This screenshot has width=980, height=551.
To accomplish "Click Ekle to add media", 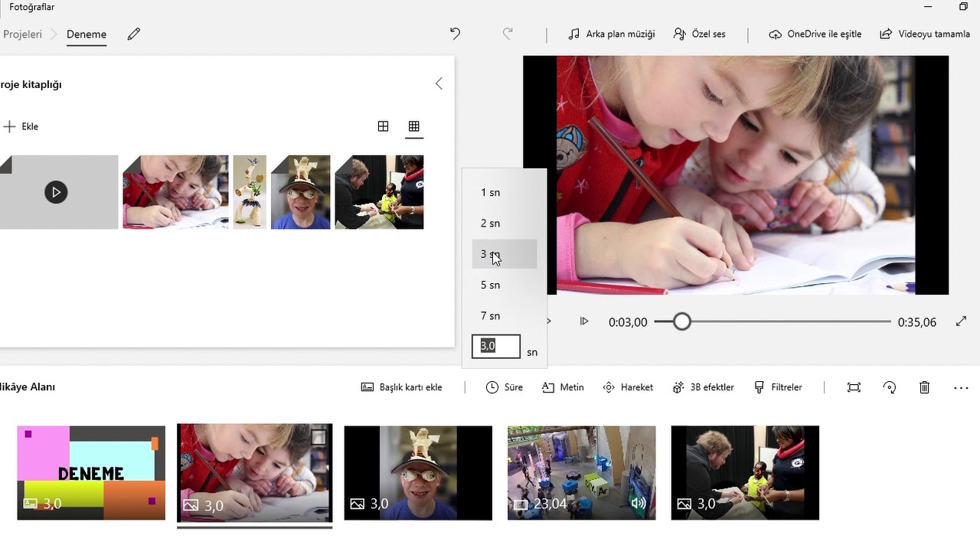I will coord(21,126).
